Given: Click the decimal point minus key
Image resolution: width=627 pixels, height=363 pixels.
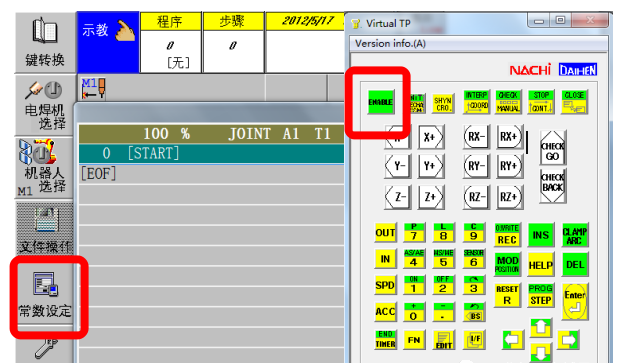Looking at the screenshot, I should tap(444, 312).
